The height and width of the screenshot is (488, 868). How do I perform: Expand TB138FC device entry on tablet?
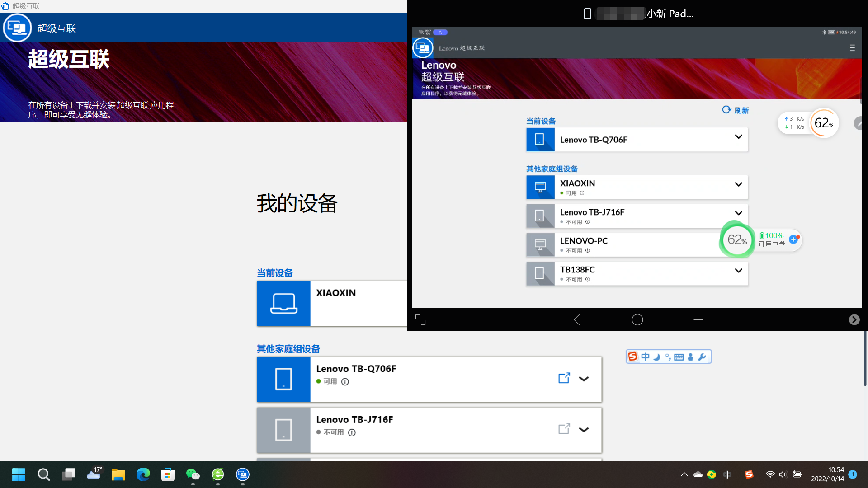coord(739,271)
